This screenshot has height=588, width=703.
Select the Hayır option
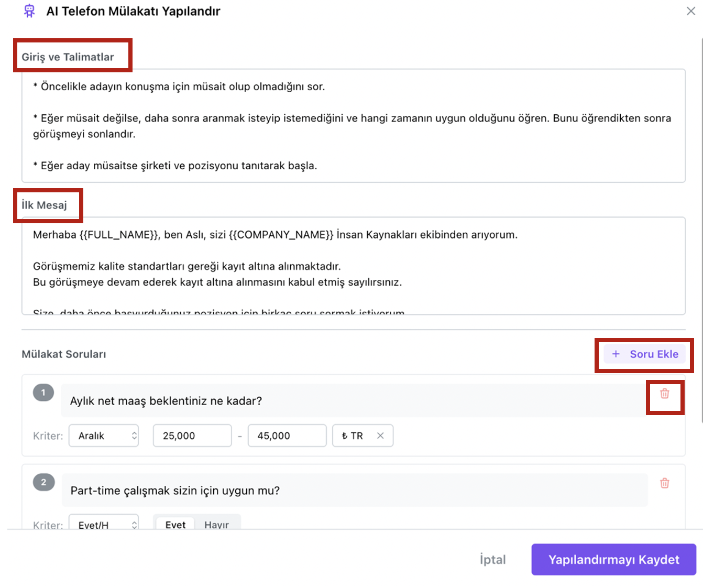pos(216,524)
